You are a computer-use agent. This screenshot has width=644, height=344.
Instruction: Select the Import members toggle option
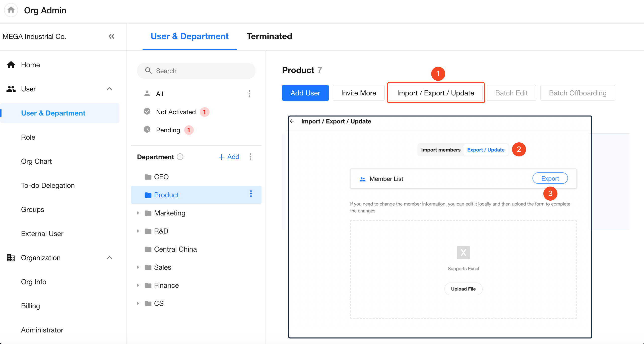click(x=441, y=150)
